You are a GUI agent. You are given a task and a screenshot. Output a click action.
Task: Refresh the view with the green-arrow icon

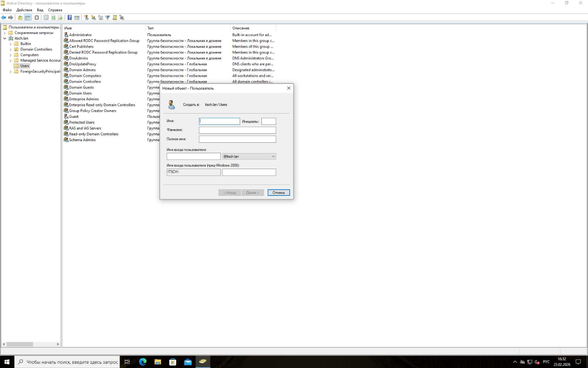[x=53, y=17]
